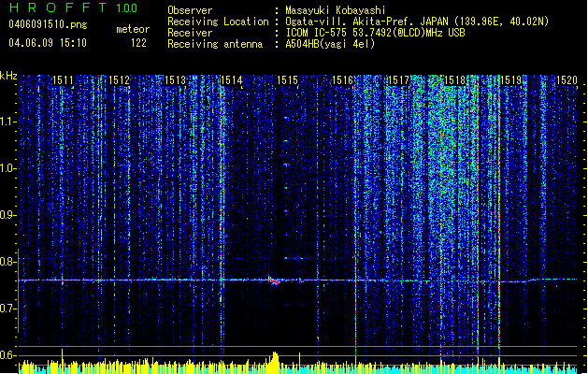The width and height of the screenshot is (588, 374).
Task: Click the 1.0 kHz axis label
Action: tap(8, 168)
